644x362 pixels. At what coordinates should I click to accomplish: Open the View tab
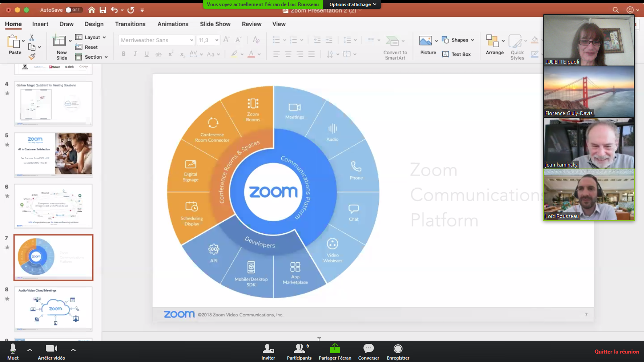pos(279,24)
